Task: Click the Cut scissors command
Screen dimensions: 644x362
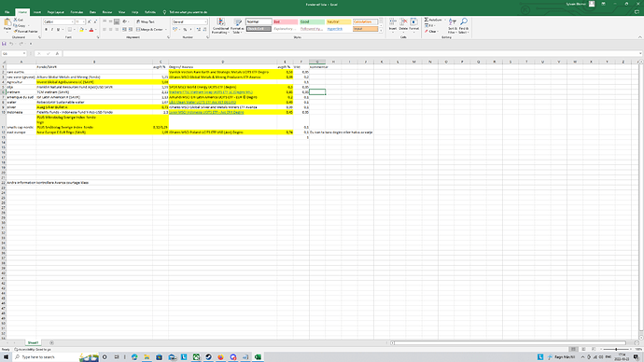Action: point(18,20)
